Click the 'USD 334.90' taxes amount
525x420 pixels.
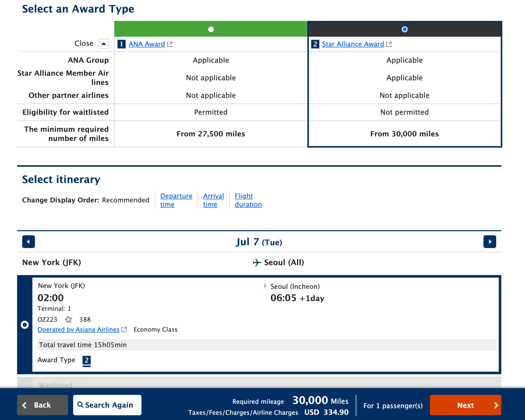(326, 412)
